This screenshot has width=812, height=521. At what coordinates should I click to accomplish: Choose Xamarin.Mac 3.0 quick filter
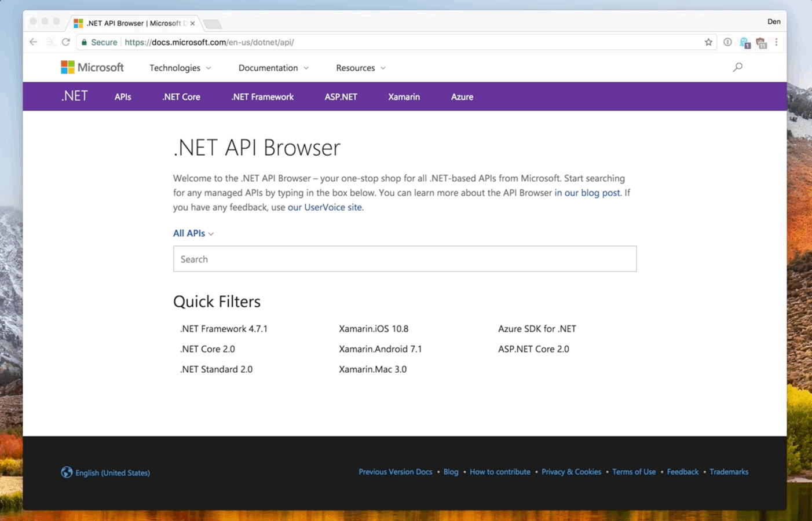[x=373, y=369]
